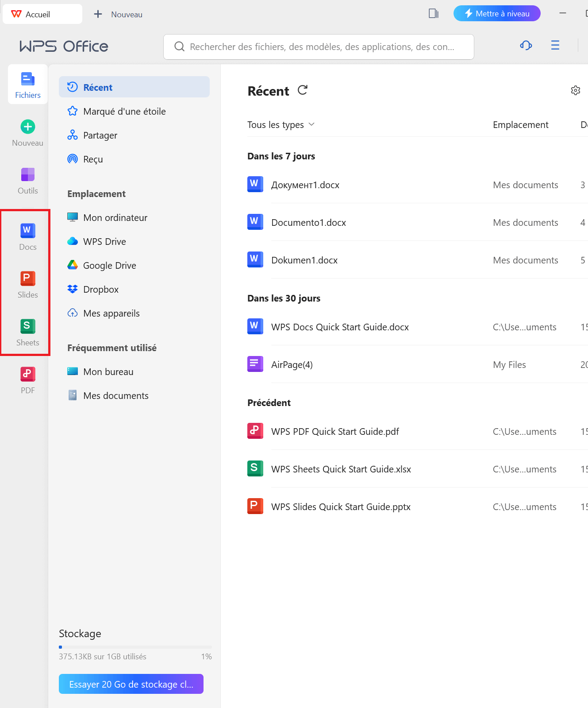Launch the Sheets app from sidebar
588x708 pixels.
tap(27, 333)
